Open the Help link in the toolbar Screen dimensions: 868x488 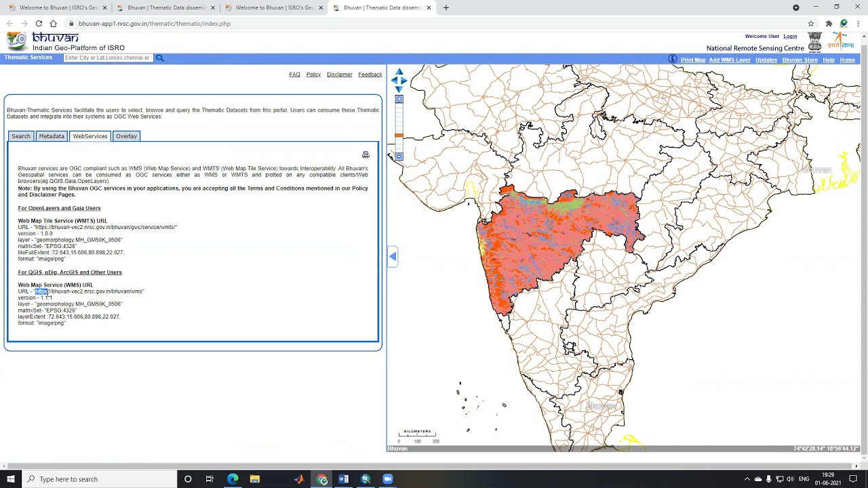829,60
